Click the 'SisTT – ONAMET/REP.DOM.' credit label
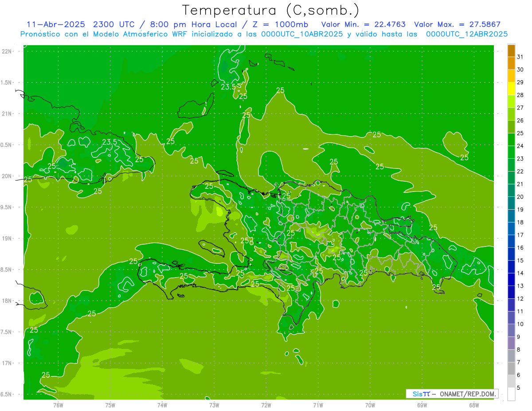The image size is (532, 411). tap(452, 394)
